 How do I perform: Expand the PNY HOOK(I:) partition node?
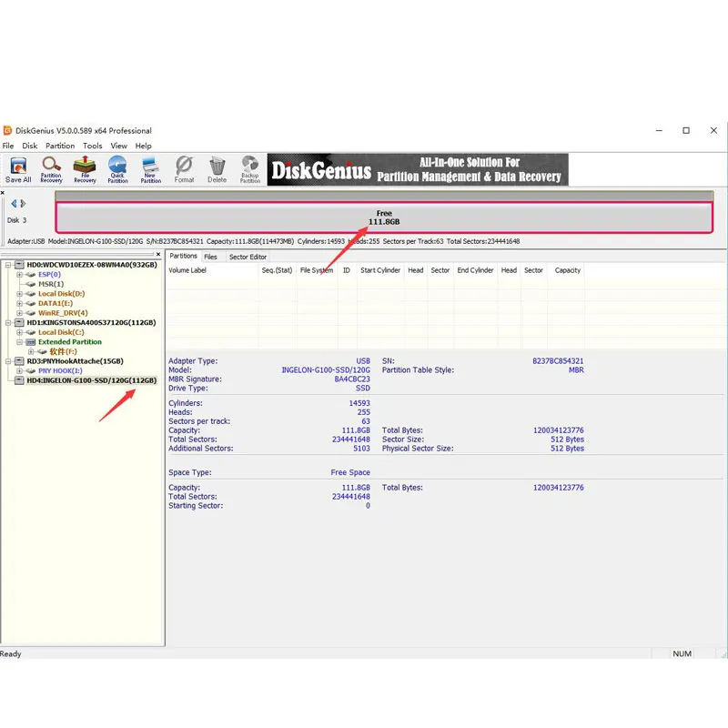19,370
